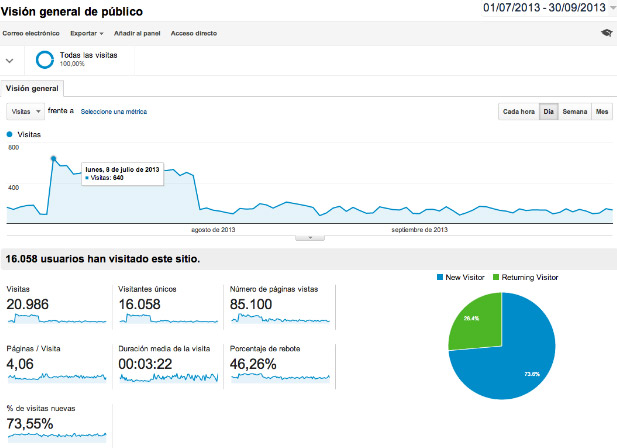Click the Duración media sparkline thumbnail
This screenshot has height=448, width=617.
(169, 378)
